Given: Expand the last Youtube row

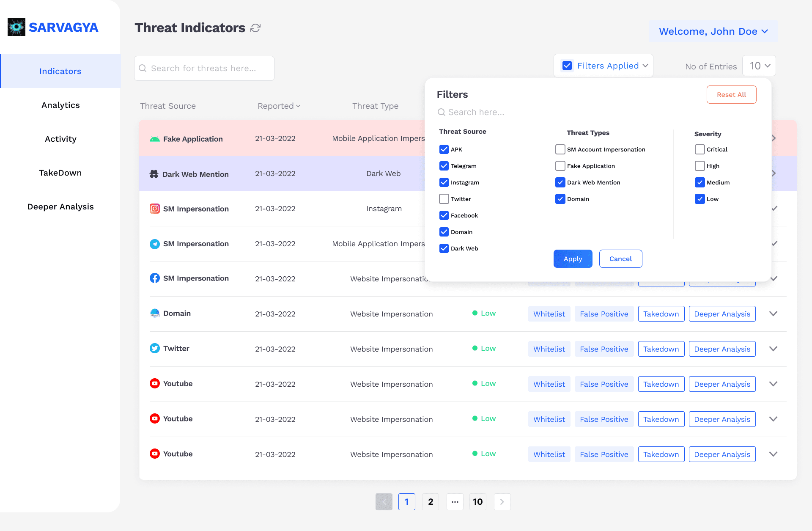Looking at the screenshot, I should [x=774, y=454].
